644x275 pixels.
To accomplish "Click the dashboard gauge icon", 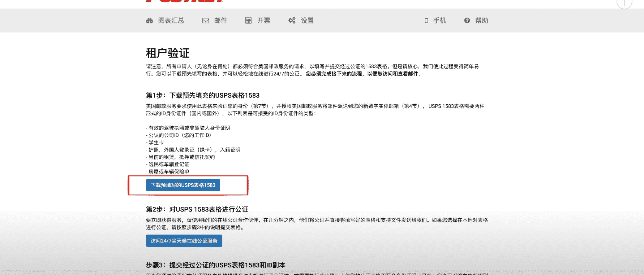I will pos(149,21).
